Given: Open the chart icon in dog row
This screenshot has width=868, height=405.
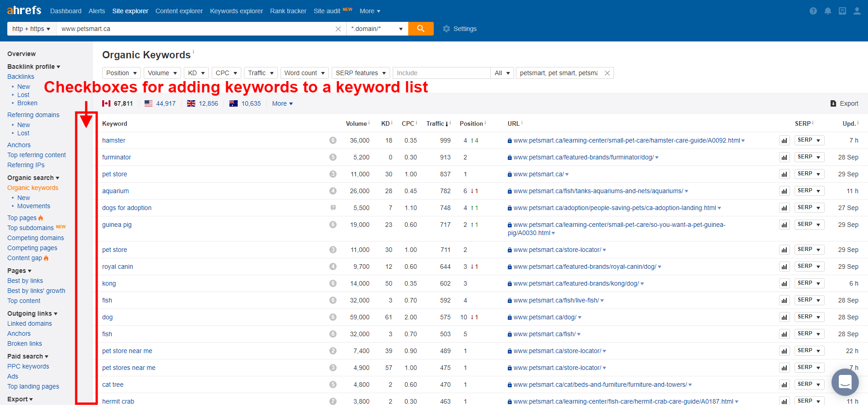Looking at the screenshot, I should [x=785, y=317].
